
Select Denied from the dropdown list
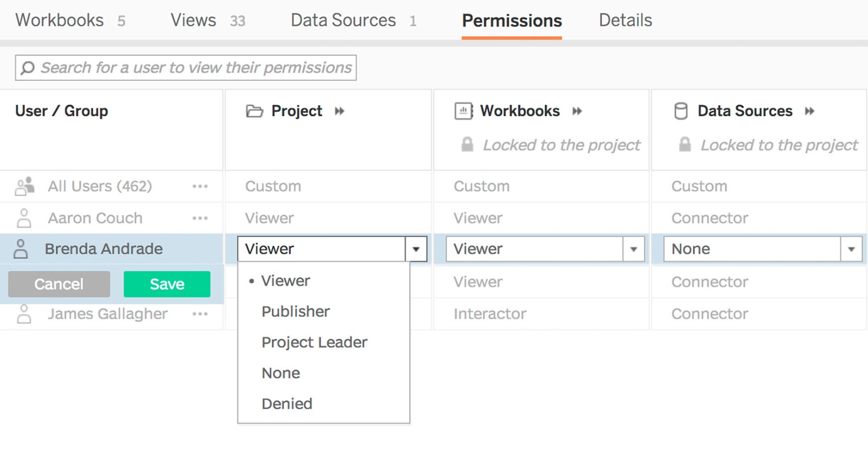[x=287, y=403]
